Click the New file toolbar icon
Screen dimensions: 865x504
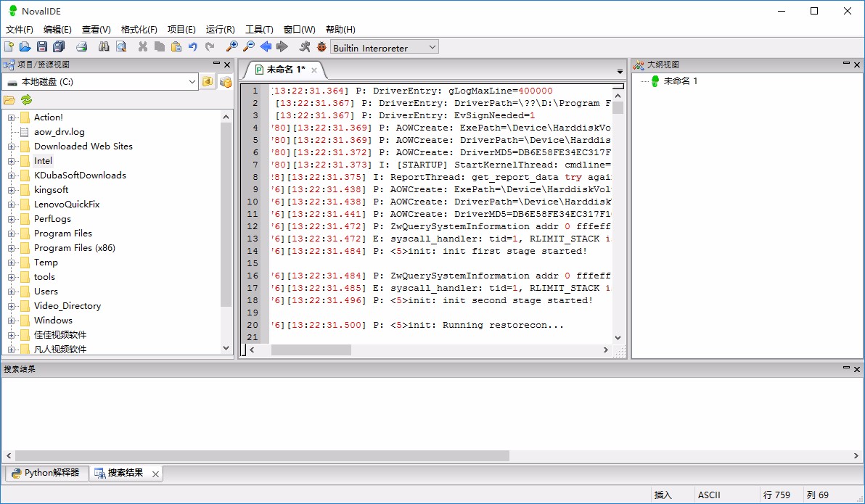click(9, 47)
